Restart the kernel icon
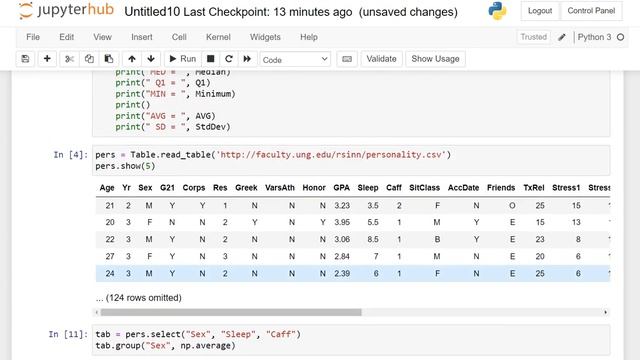Viewport: 640px width, 360px height. 229,59
